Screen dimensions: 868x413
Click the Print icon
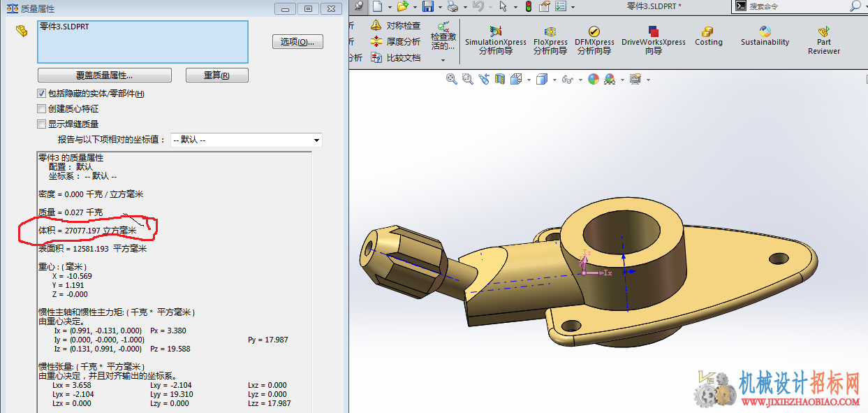(x=453, y=6)
